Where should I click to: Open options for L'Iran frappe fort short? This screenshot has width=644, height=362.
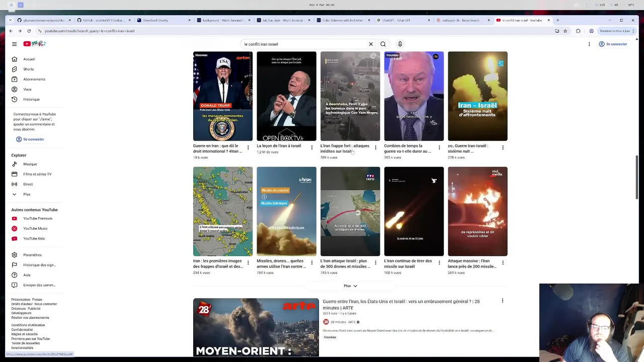pyautogui.click(x=375, y=147)
